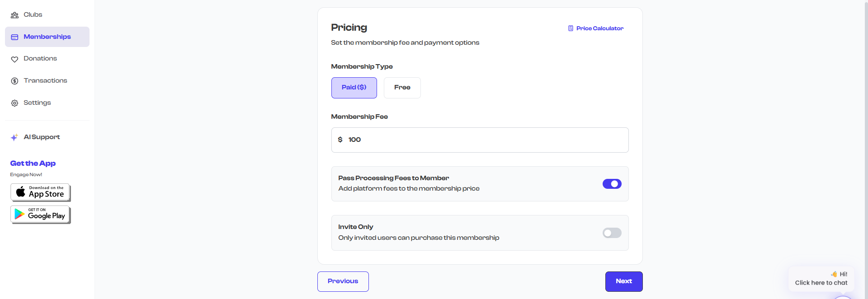Click the Engage Now! text
Viewport: 868px width, 299px height.
pos(26,175)
